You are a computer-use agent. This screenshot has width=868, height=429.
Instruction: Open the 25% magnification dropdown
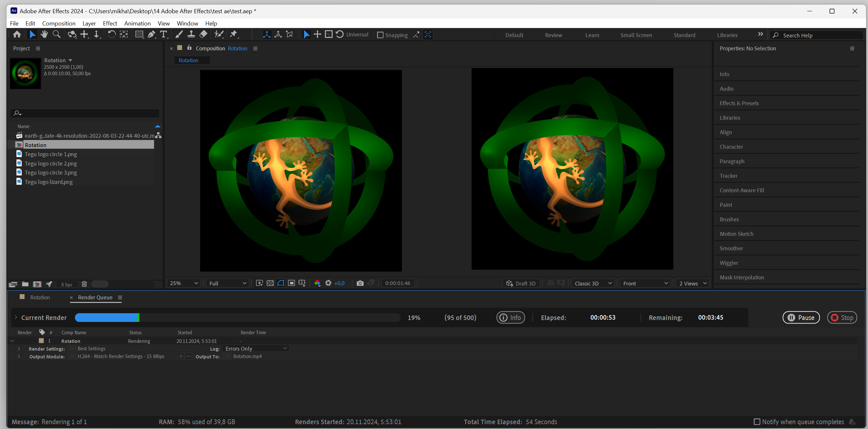pyautogui.click(x=184, y=283)
